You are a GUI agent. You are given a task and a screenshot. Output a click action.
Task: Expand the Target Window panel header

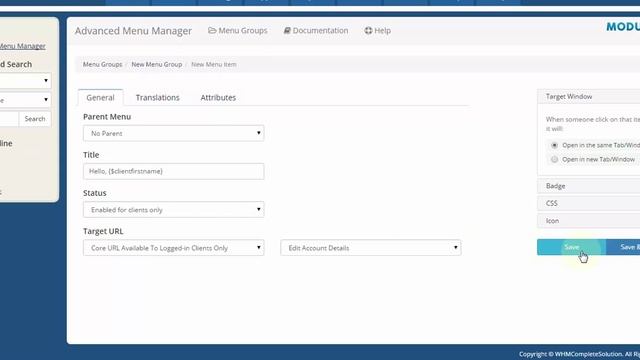click(x=589, y=97)
